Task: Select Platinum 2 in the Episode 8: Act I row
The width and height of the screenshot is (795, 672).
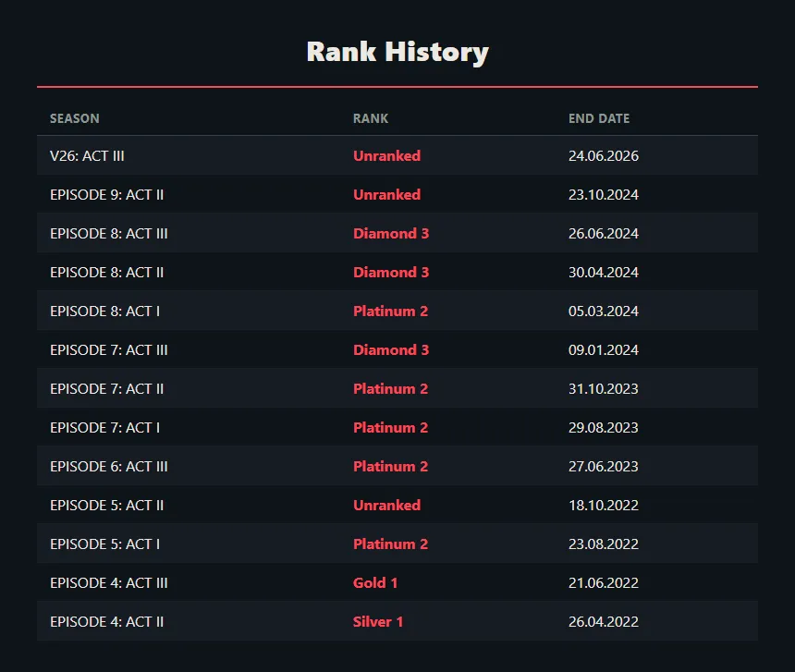Action: point(390,312)
